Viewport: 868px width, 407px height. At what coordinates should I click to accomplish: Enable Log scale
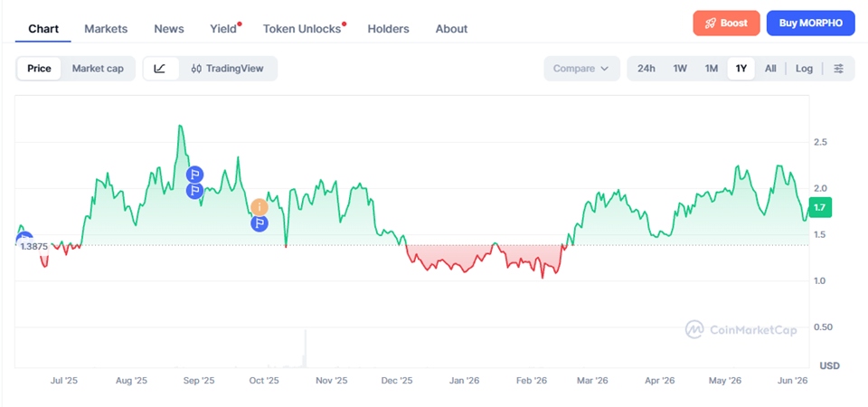[x=805, y=69]
